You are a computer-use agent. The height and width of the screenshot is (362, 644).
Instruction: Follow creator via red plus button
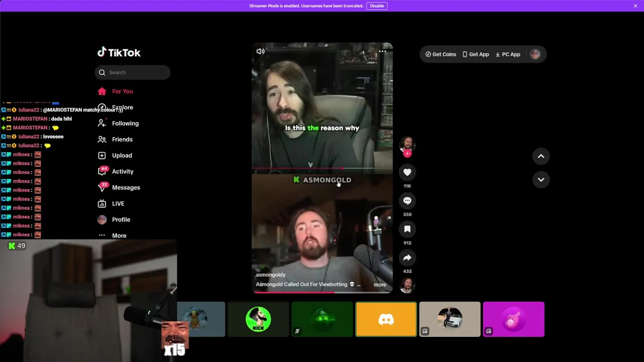(407, 153)
